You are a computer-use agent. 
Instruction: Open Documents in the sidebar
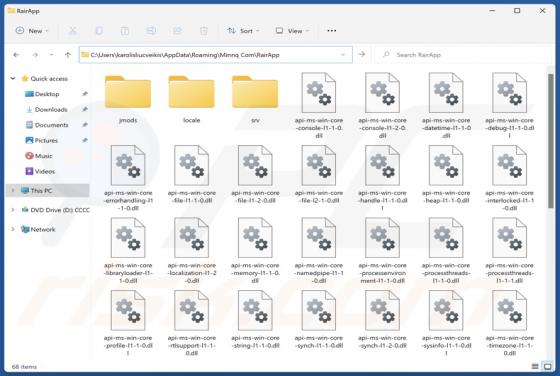click(x=51, y=125)
